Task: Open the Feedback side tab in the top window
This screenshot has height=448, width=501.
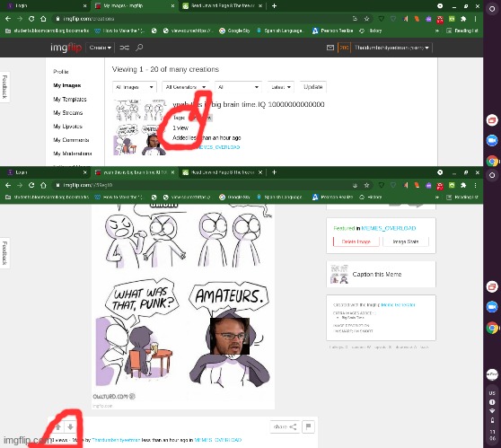Action: (x=4, y=87)
